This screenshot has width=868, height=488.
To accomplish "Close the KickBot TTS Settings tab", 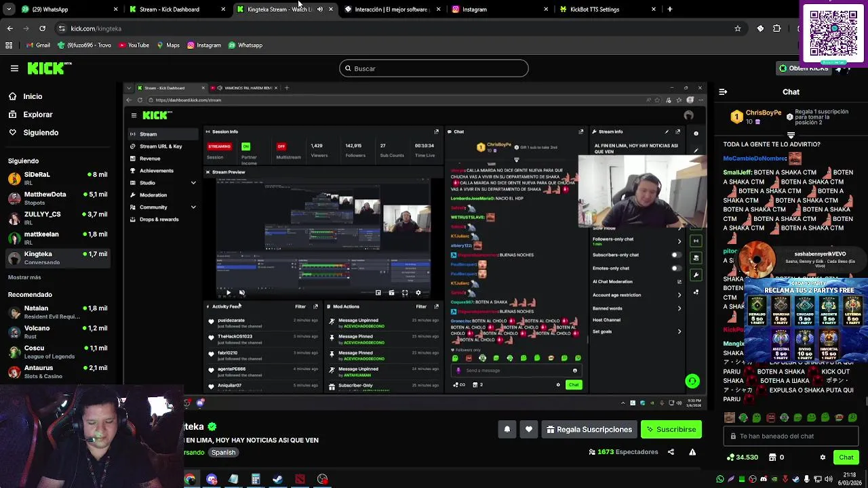I will coord(654,9).
